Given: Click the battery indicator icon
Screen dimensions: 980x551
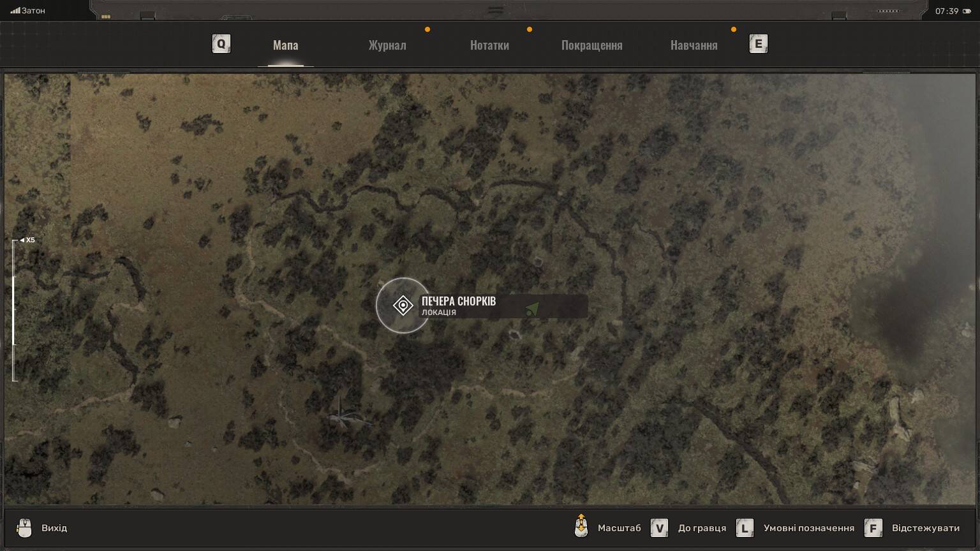Looking at the screenshot, I should 965,11.
